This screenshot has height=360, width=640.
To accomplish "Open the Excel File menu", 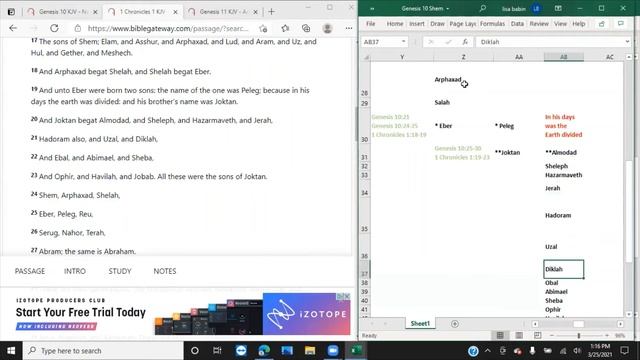I will (371, 24).
